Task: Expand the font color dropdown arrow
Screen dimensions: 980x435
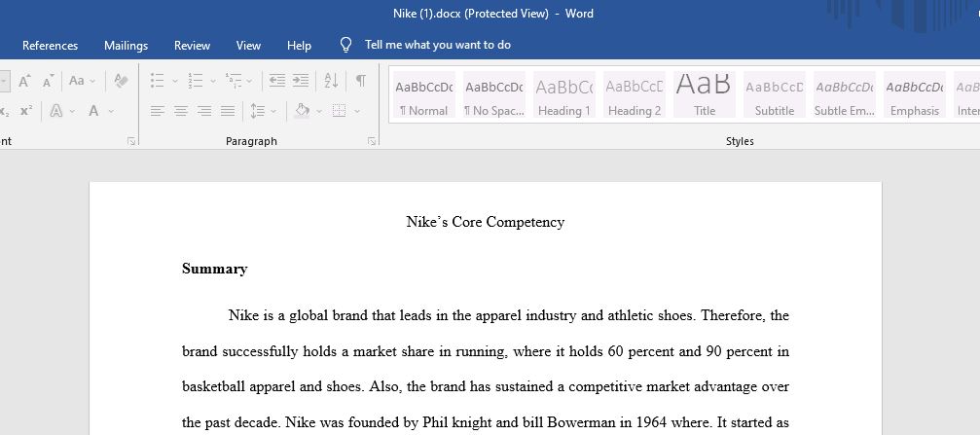Action: pyautogui.click(x=111, y=112)
